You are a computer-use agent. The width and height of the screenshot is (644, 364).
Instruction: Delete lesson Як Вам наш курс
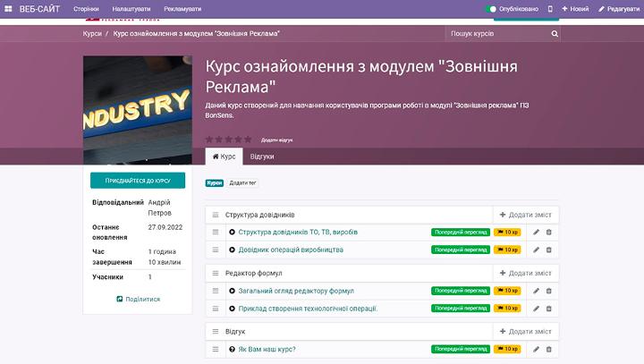click(x=548, y=349)
